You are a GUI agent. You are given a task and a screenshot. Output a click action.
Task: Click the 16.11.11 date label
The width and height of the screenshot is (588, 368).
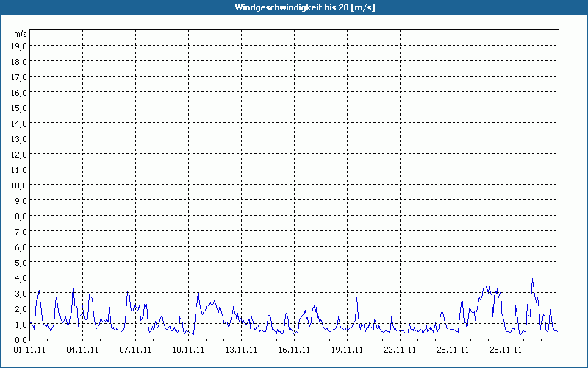click(x=294, y=350)
